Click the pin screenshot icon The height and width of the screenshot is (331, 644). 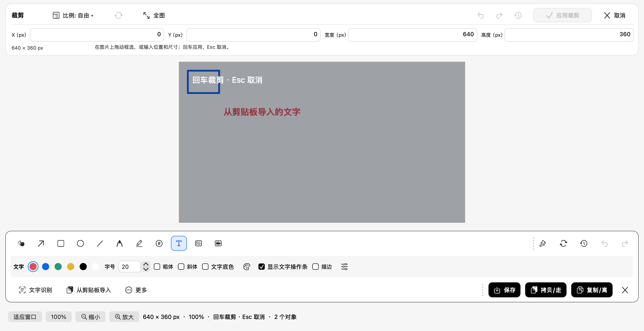click(x=542, y=243)
